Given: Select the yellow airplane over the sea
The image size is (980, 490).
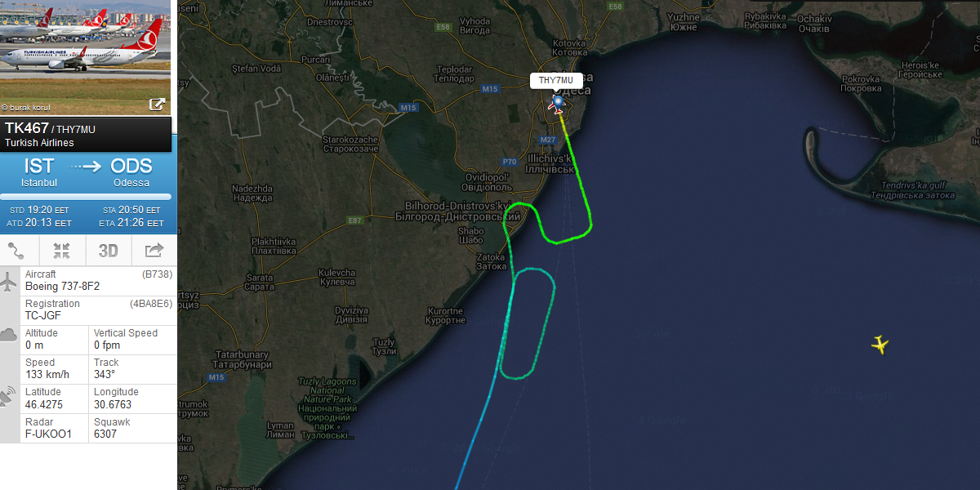Looking at the screenshot, I should tap(880, 345).
